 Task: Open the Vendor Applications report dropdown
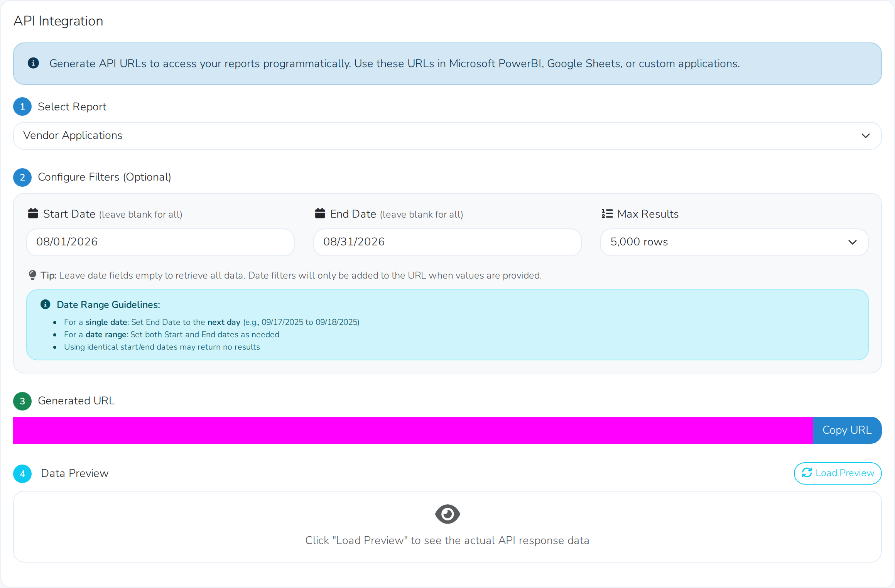[x=447, y=136]
